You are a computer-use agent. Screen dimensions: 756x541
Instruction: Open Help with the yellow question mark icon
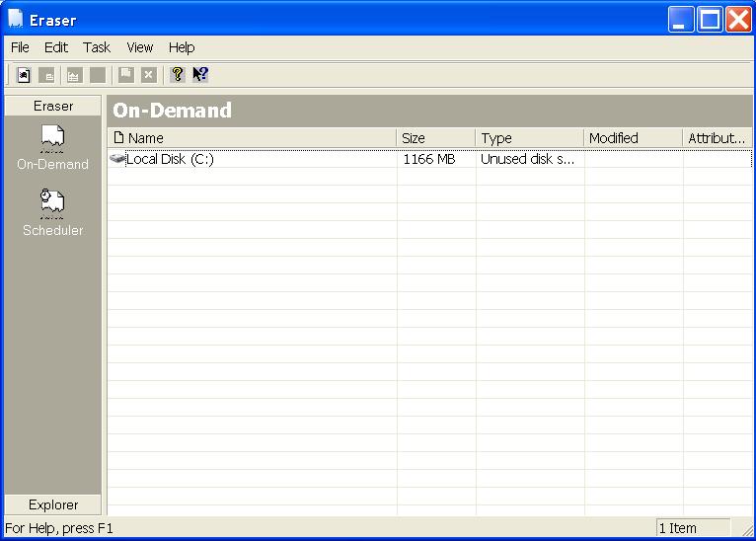coord(178,75)
